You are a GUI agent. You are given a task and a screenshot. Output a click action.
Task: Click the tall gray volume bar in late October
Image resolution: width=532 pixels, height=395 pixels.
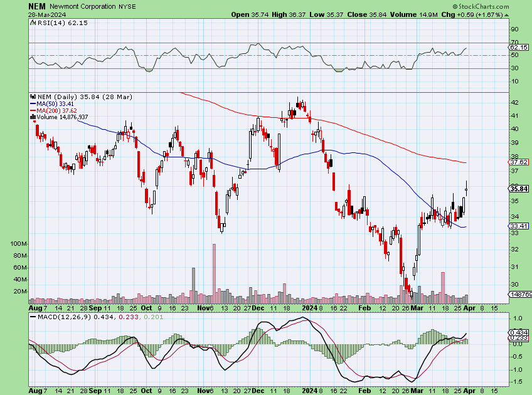[x=193, y=285]
